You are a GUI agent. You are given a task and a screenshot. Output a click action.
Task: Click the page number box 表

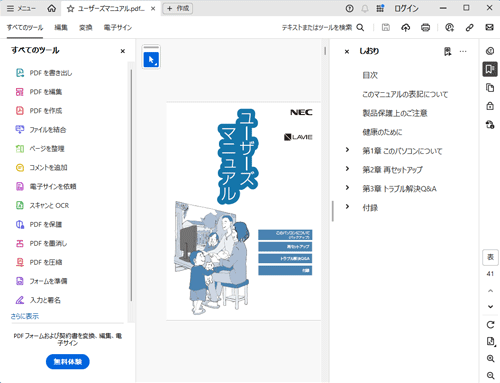pos(490,257)
